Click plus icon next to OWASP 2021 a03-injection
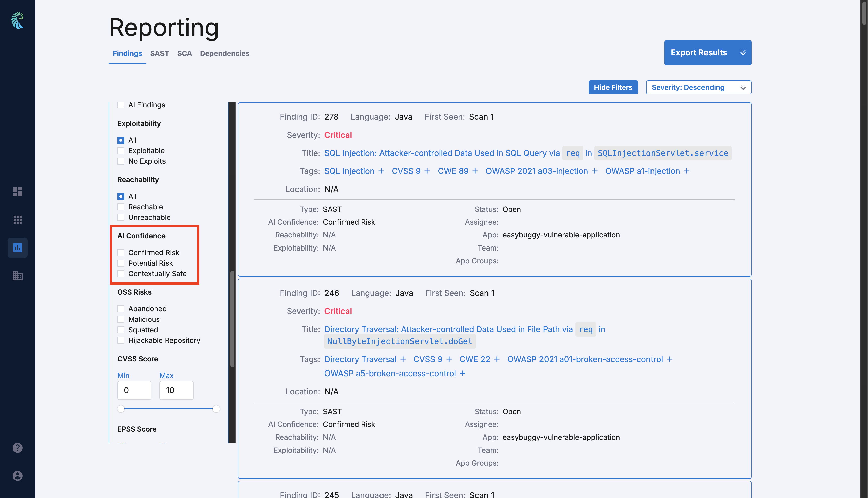868x498 pixels. (x=595, y=171)
